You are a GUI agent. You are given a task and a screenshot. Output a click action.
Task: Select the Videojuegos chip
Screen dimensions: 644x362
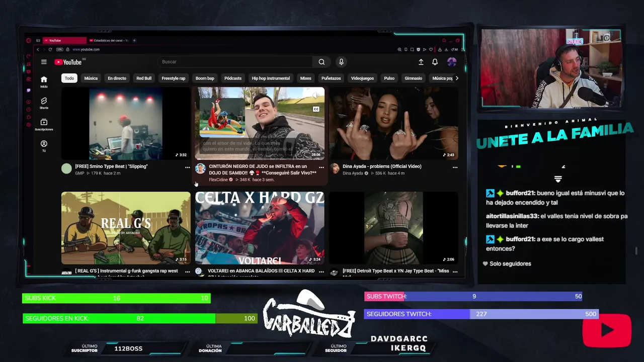pyautogui.click(x=362, y=78)
